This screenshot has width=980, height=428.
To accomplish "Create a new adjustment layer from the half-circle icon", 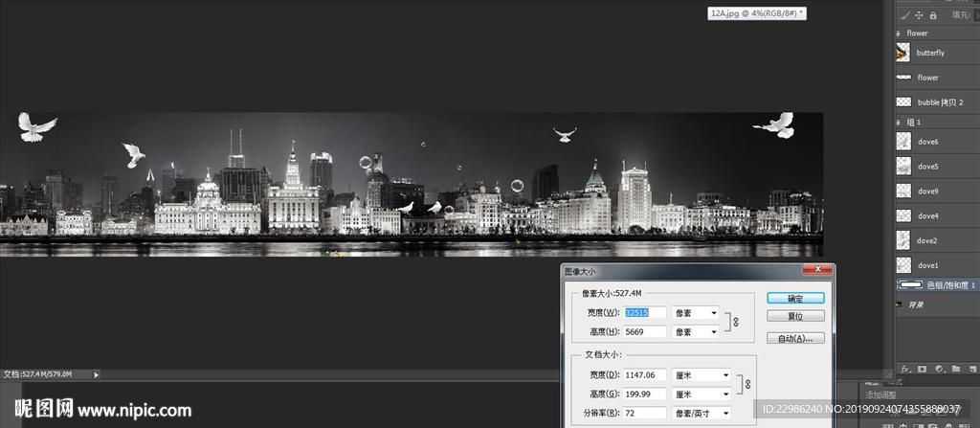I will coord(939,370).
